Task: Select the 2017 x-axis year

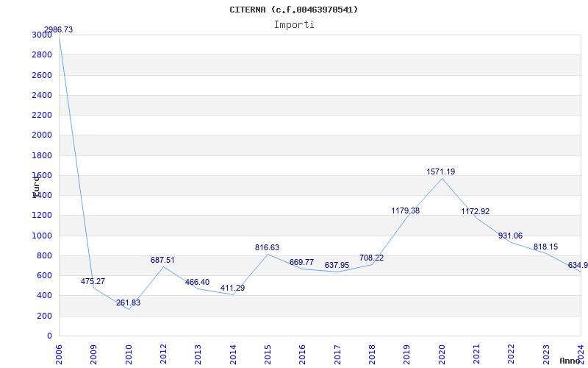Action: [337, 355]
